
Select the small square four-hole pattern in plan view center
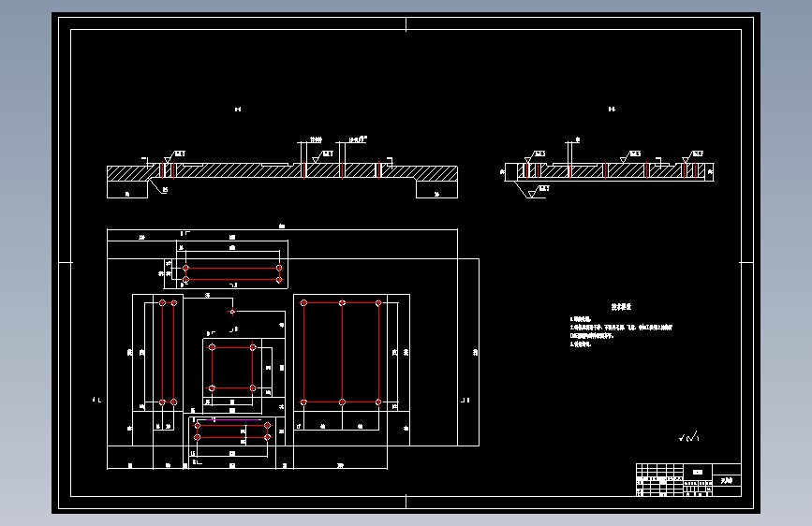[232, 368]
